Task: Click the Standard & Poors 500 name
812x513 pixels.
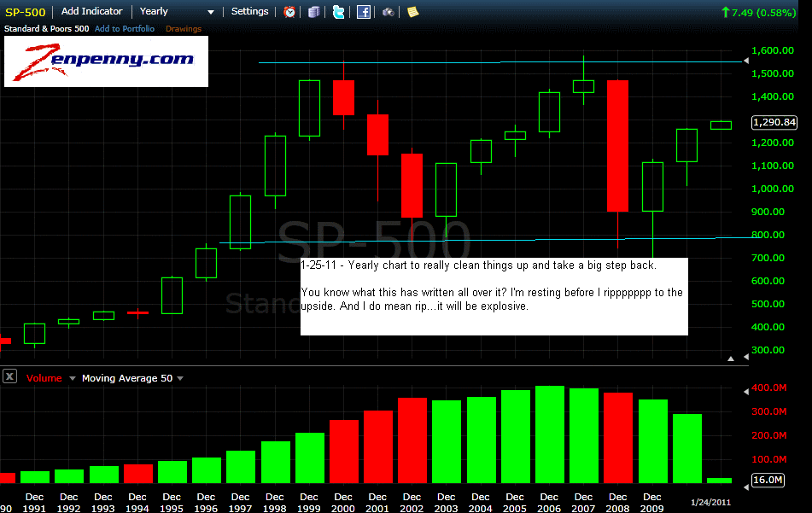Action: pos(47,28)
